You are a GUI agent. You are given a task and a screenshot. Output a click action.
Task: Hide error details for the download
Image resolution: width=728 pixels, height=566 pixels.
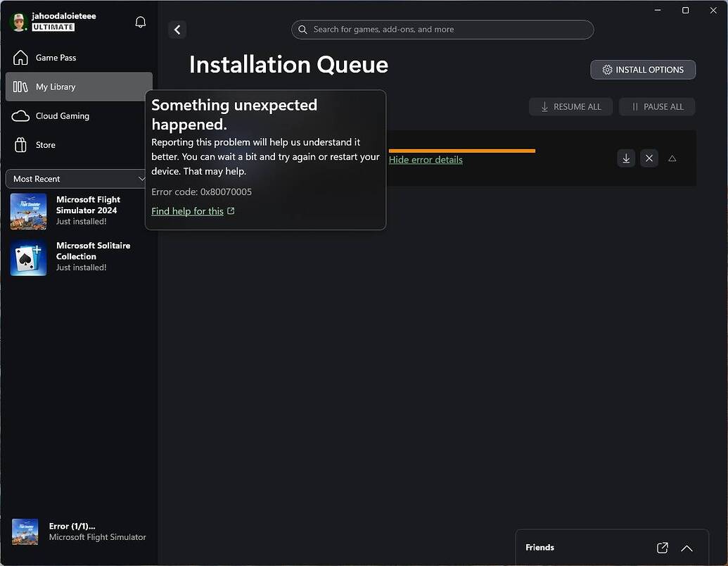(x=425, y=160)
